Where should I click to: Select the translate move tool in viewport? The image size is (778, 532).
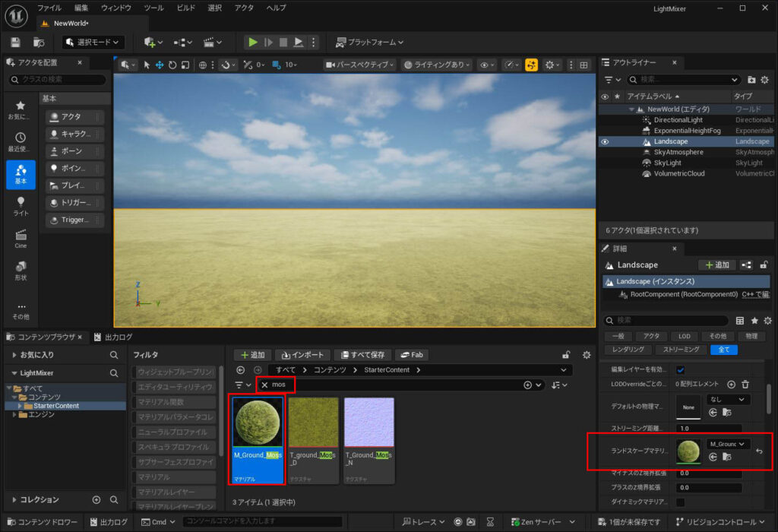pyautogui.click(x=160, y=65)
